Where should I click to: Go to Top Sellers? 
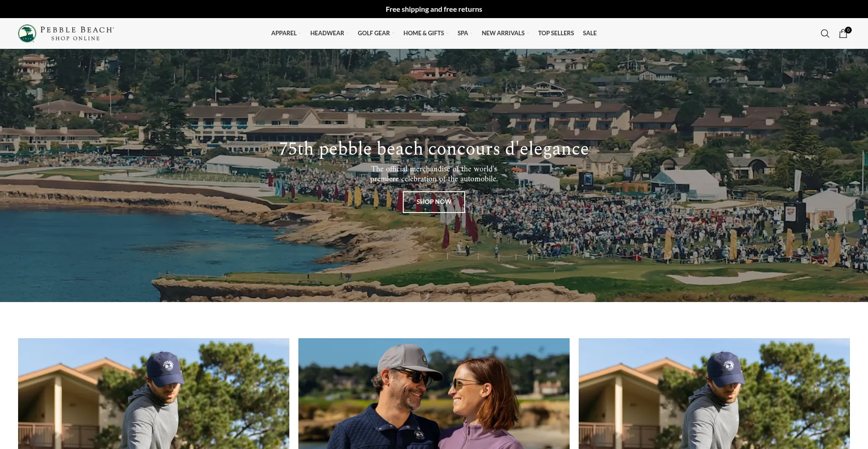556,33
